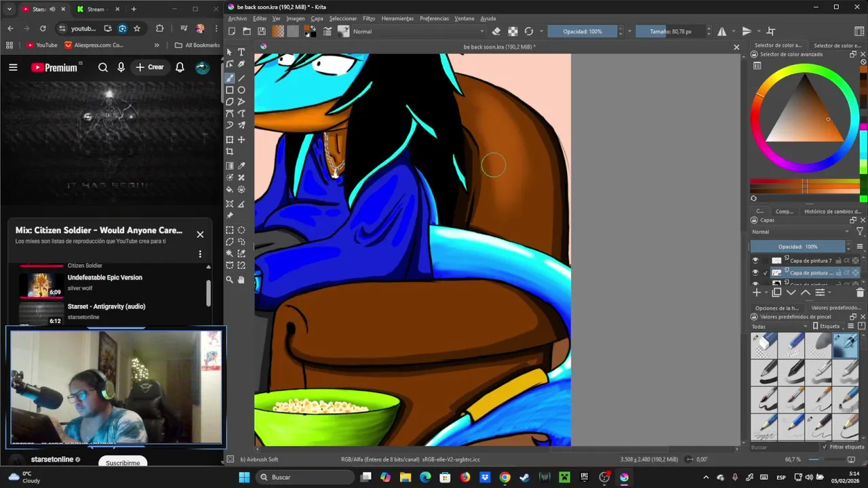Select the Ellipse shape tool
This screenshot has height=488, width=868.
coord(241,90)
